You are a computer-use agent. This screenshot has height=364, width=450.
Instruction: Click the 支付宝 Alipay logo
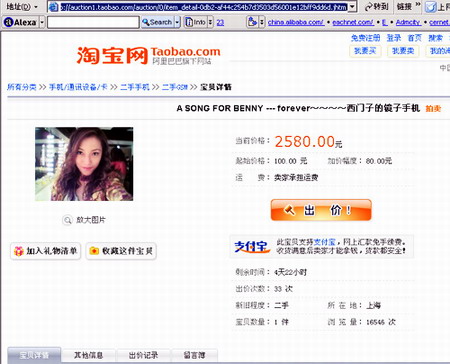click(x=252, y=246)
